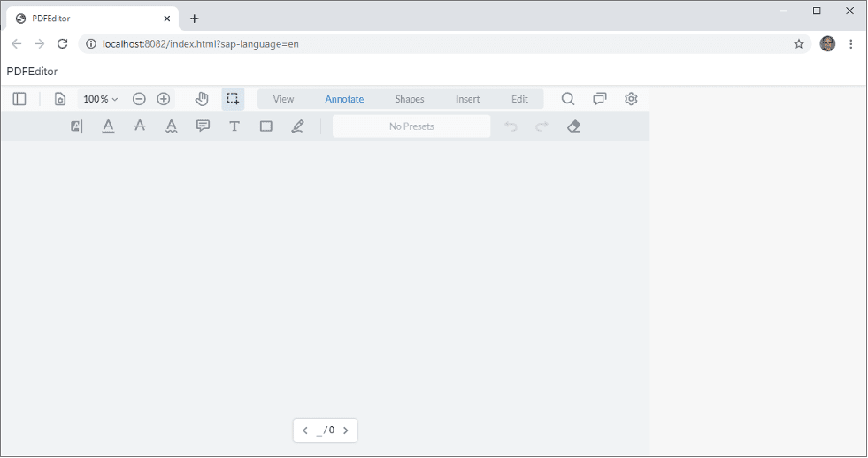Viewport: 868px width, 458px height.
Task: Toggle the left sidebar panel
Action: (19, 99)
